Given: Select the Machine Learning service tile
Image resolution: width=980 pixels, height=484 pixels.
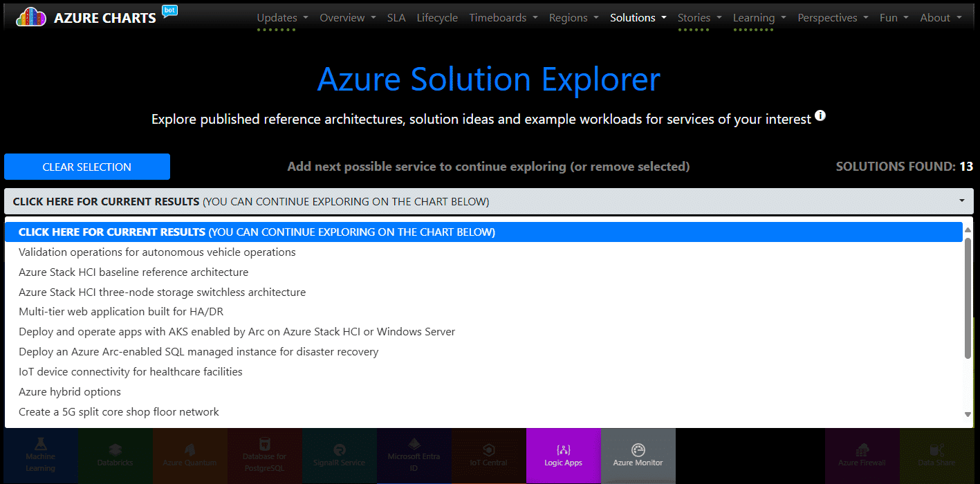Looking at the screenshot, I should [x=40, y=456].
